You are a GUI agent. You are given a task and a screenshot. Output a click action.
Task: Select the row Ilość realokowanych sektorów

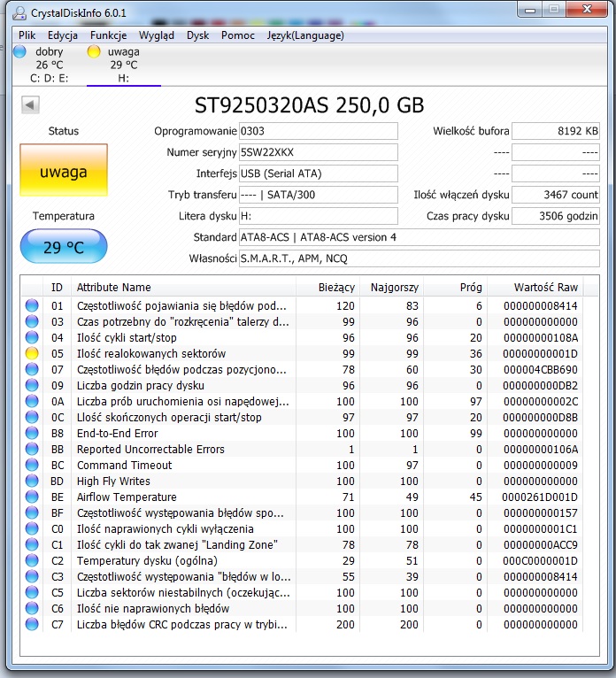tap(302, 354)
